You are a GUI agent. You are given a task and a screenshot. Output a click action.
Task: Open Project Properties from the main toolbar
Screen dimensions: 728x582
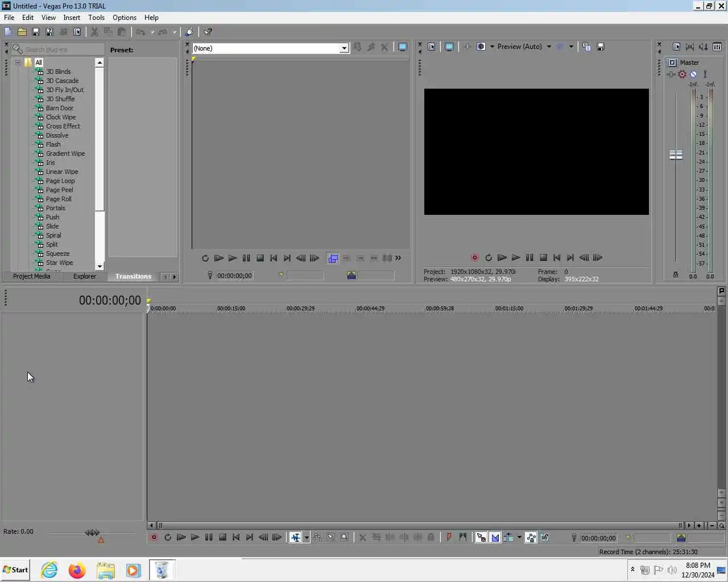coord(77,32)
